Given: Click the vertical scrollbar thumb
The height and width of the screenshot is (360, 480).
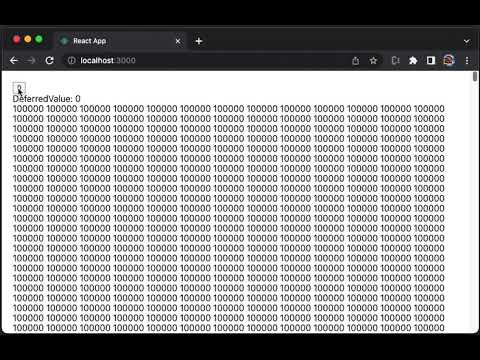Looking at the screenshot, I should pyautogui.click(x=475, y=77).
